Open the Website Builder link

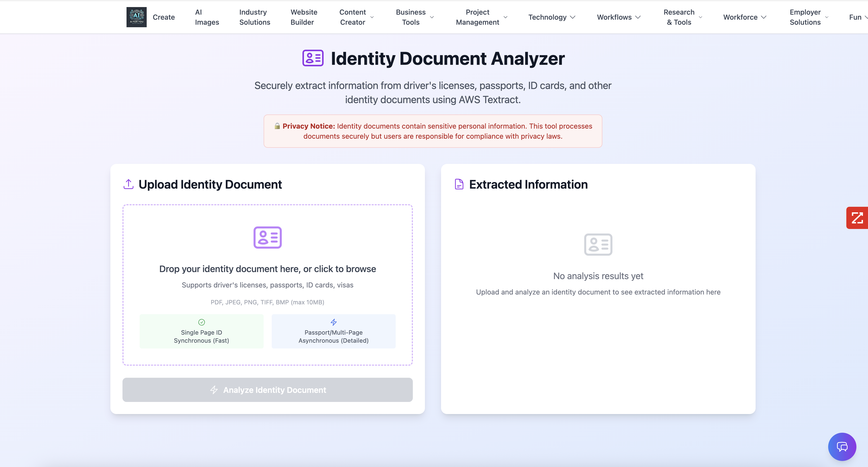tap(304, 17)
